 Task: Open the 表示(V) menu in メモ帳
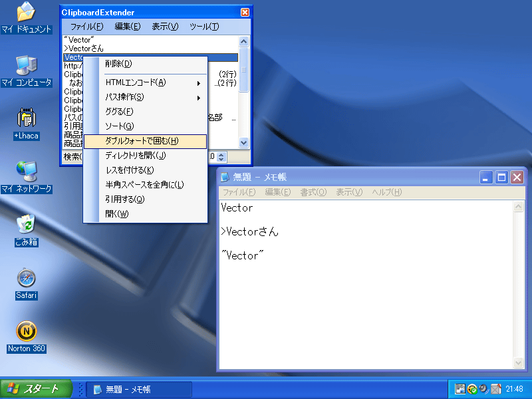(x=349, y=192)
